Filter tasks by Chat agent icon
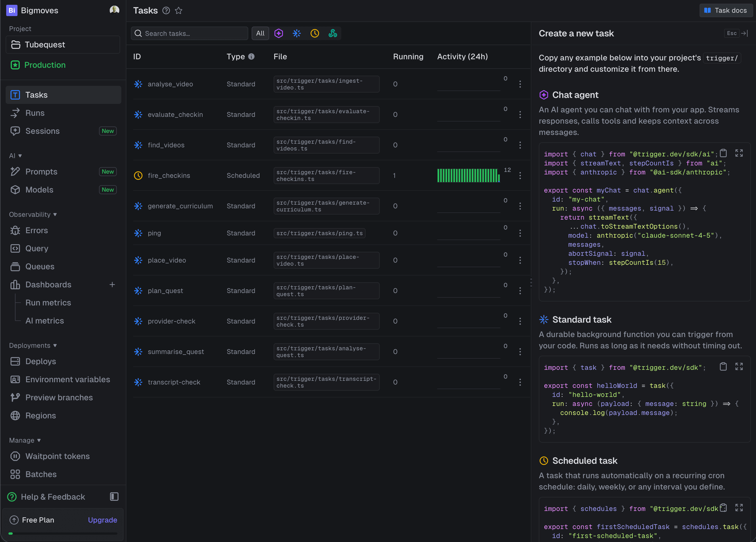The width and height of the screenshot is (756, 542). click(279, 33)
